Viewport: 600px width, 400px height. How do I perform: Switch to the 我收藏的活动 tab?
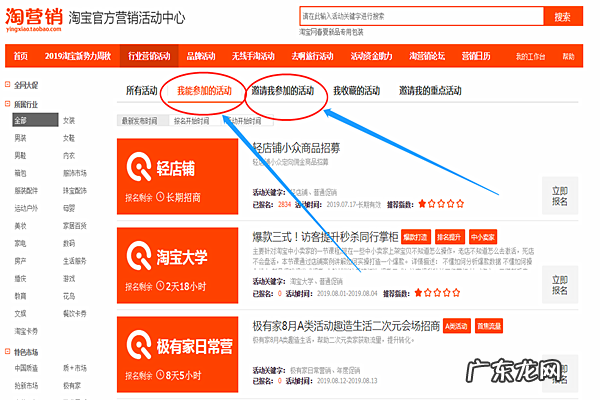pyautogui.click(x=357, y=91)
